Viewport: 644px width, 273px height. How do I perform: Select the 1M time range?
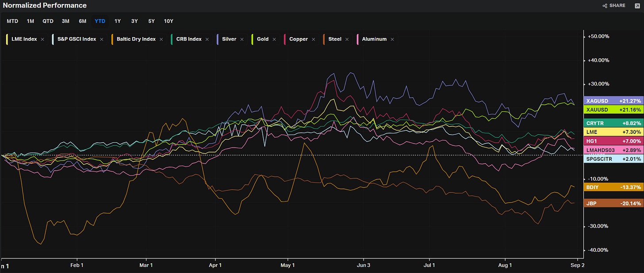31,21
